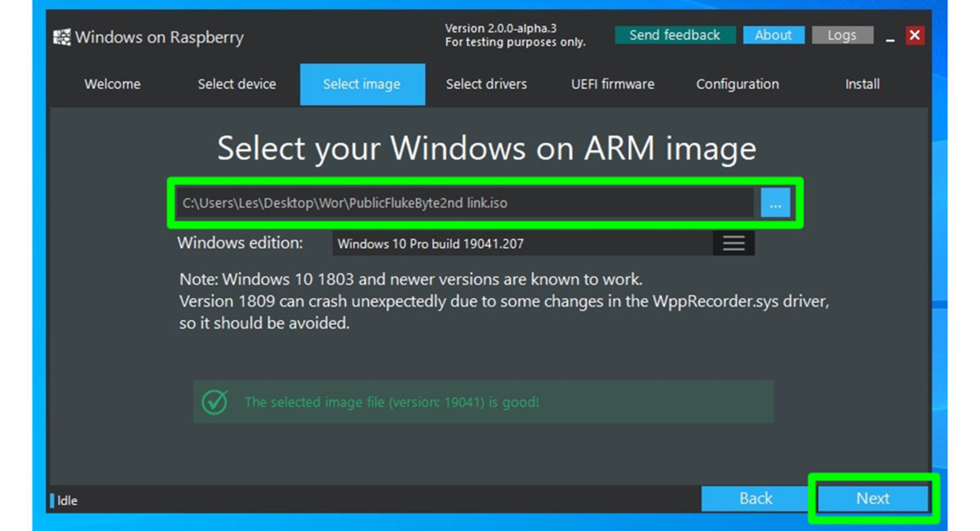Open the file browse ellipsis button

[x=775, y=203]
